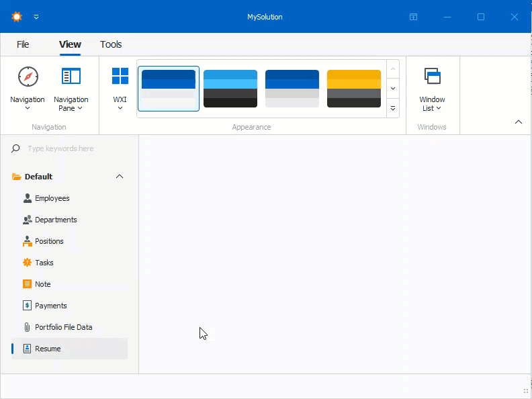Open the Note text label
Screen dimensions: 532x399
tap(43, 284)
